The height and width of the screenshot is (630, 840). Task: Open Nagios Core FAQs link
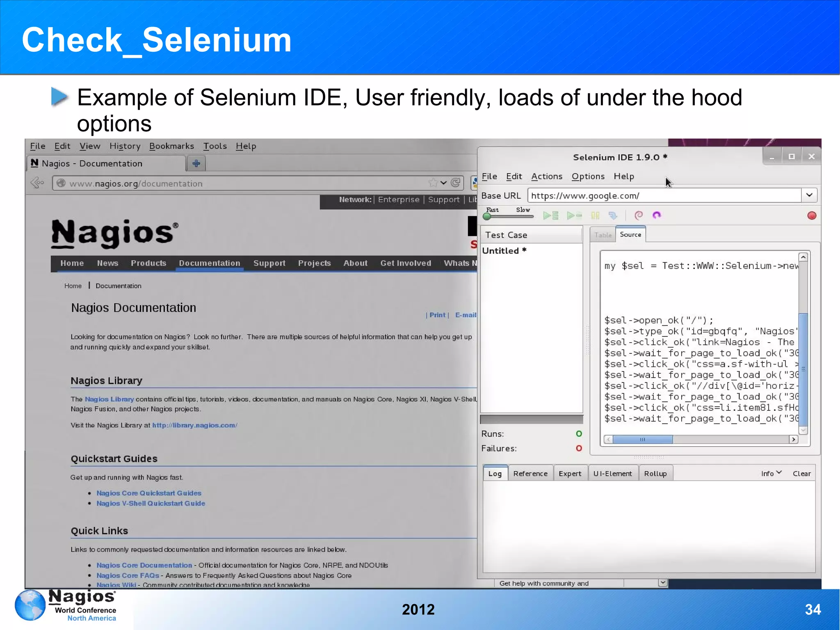tap(128, 575)
